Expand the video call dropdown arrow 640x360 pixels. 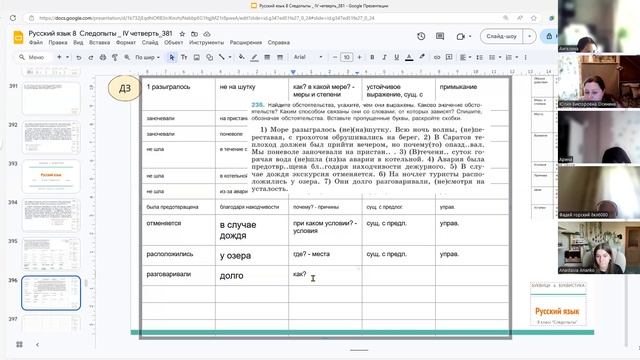click(470, 36)
